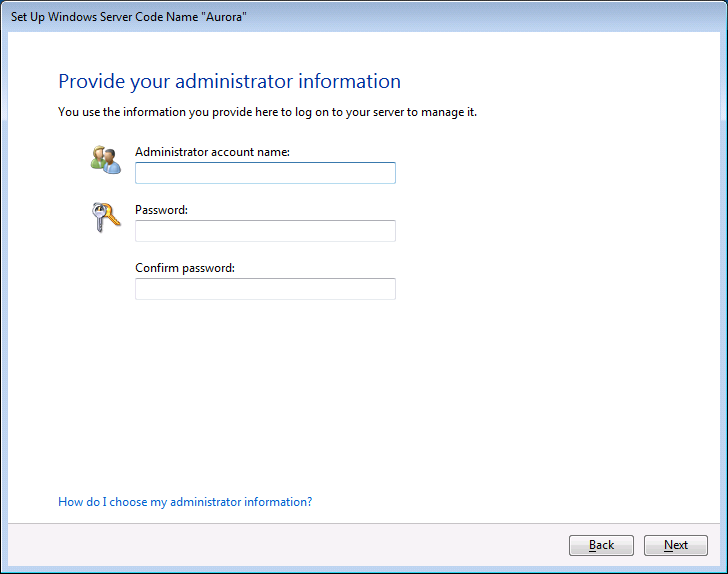
Task: Focus the Administrator account name field
Action: tap(265, 173)
